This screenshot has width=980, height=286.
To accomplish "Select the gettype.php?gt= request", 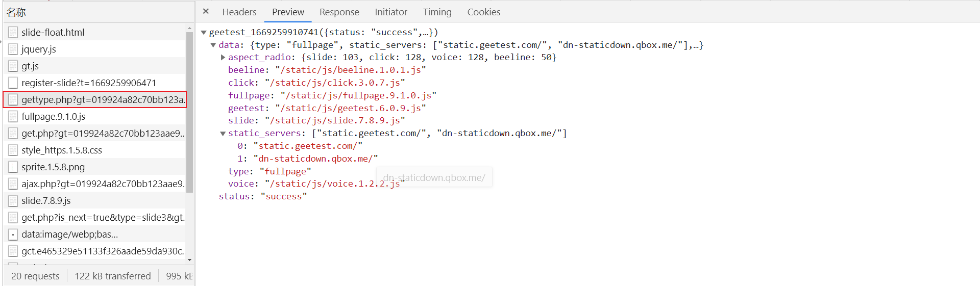I will [x=95, y=99].
